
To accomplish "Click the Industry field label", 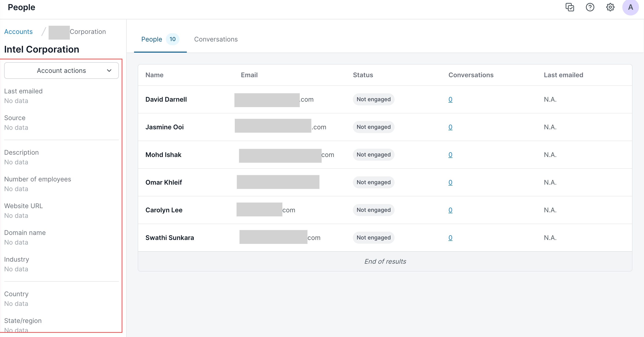I will click(x=17, y=260).
